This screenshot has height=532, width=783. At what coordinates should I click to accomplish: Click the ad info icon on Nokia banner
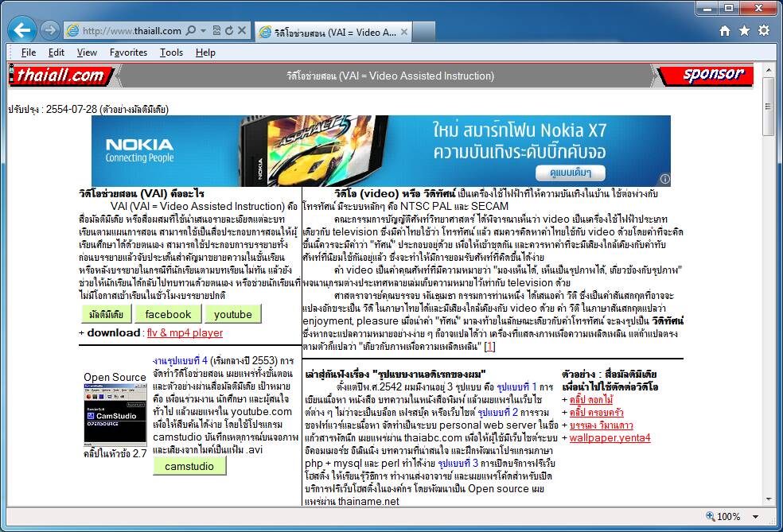point(665,179)
